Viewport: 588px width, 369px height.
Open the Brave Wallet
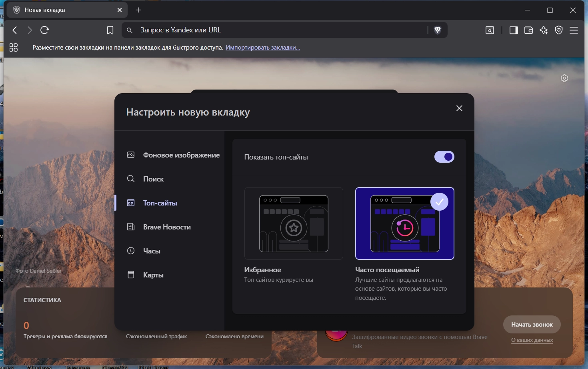tap(528, 30)
